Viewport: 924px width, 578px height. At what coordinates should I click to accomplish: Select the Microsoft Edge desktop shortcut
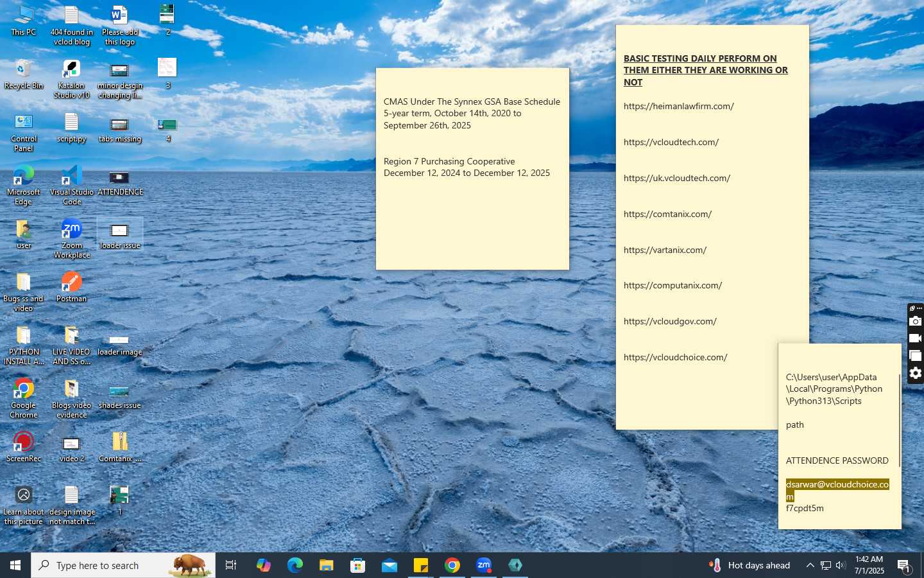point(24,186)
